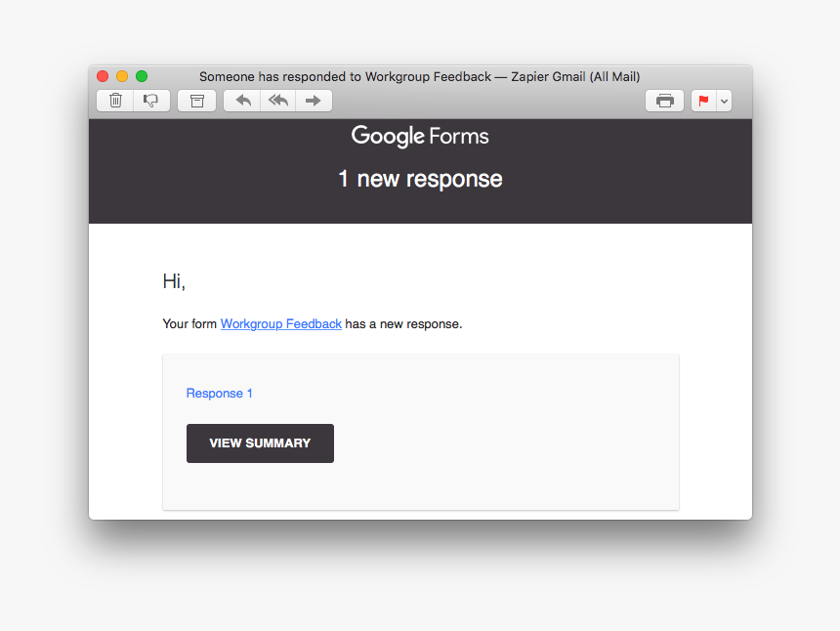The height and width of the screenshot is (631, 840).
Task: Click the Google Forms header logo
Action: pos(420,136)
